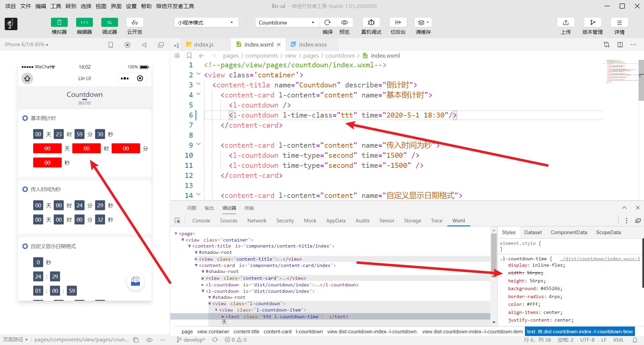This screenshot has height=345, width=644.
Task: Toggle the Simulator panel button
Action: [59, 22]
